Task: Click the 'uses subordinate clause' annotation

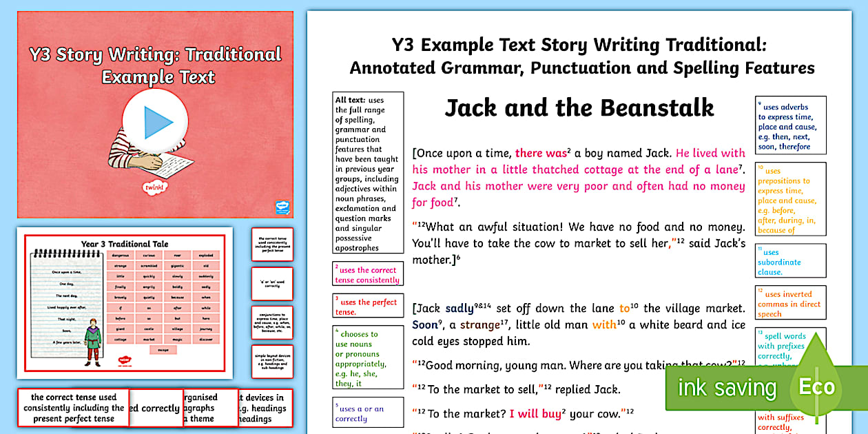Action: coord(789,260)
